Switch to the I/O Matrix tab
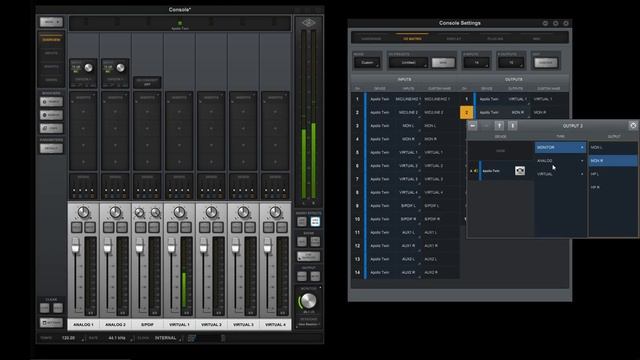The width and height of the screenshot is (640, 360). (412, 39)
